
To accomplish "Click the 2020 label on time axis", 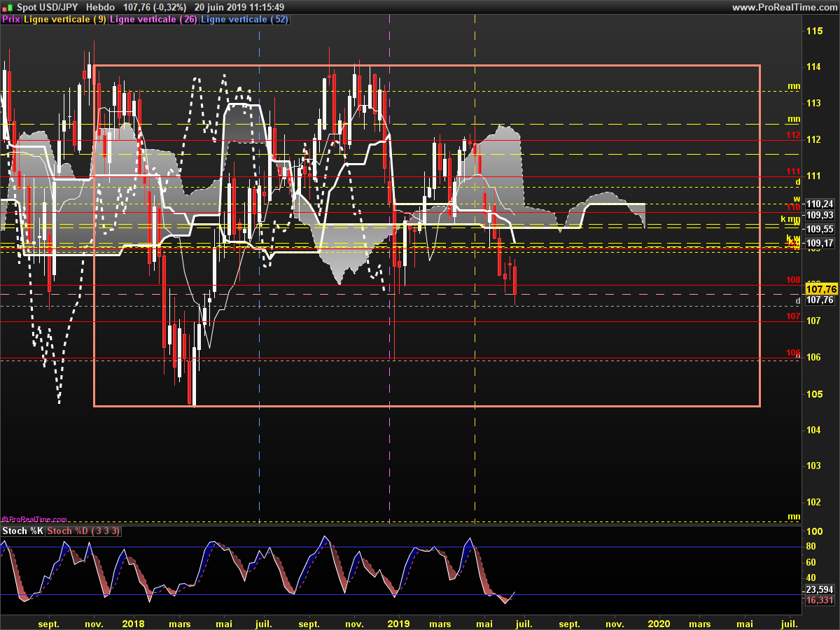I will tap(659, 623).
